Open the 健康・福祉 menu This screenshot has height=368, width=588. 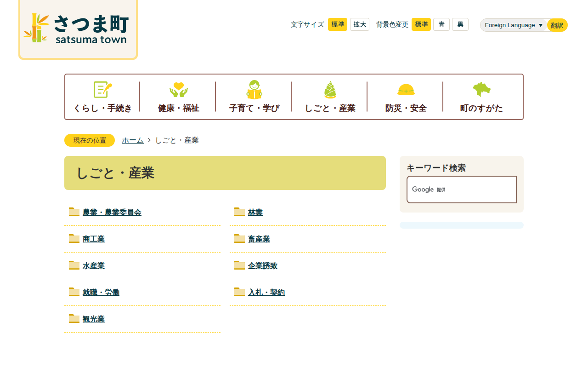pyautogui.click(x=179, y=97)
